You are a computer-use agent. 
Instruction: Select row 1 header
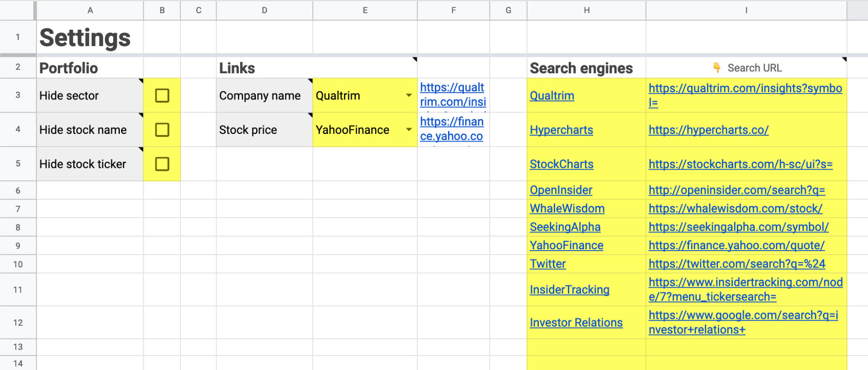[x=18, y=37]
